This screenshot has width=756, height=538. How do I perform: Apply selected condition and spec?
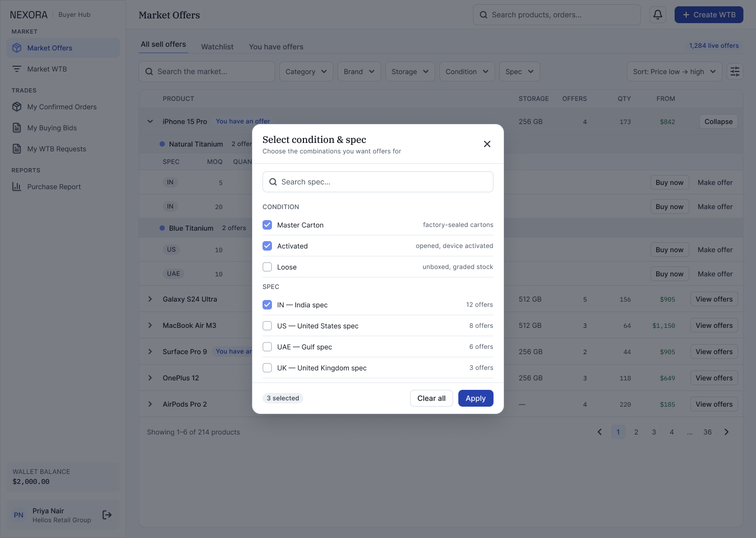click(x=476, y=398)
